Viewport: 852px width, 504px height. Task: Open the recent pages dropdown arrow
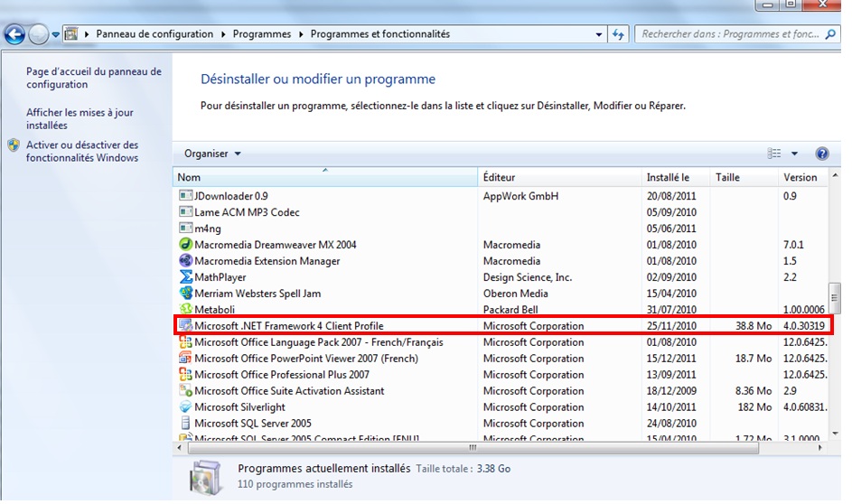point(55,34)
